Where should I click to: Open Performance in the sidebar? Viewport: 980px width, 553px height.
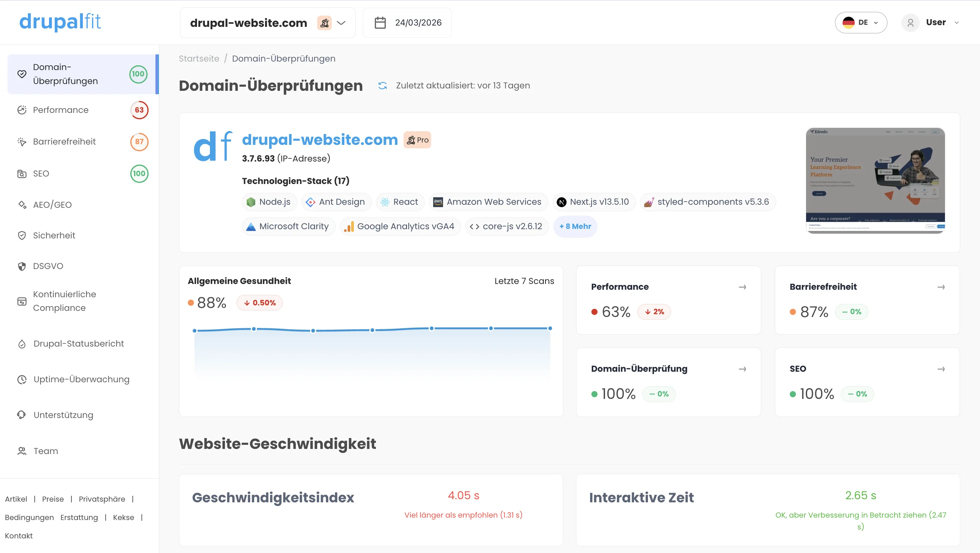[x=61, y=110]
